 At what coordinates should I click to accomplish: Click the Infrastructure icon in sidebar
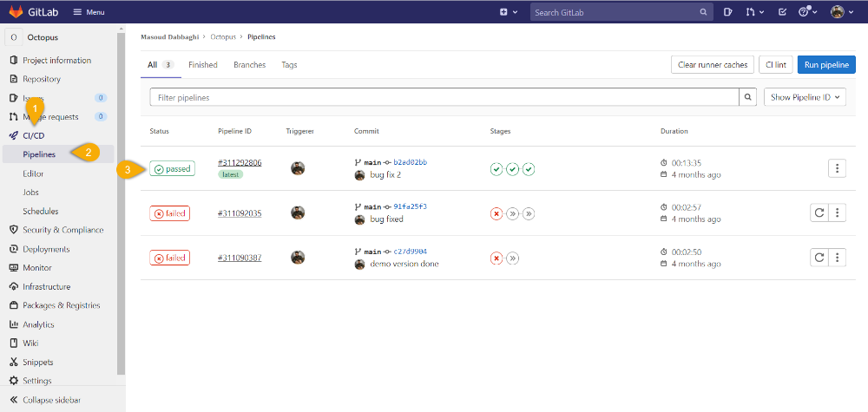pos(14,286)
